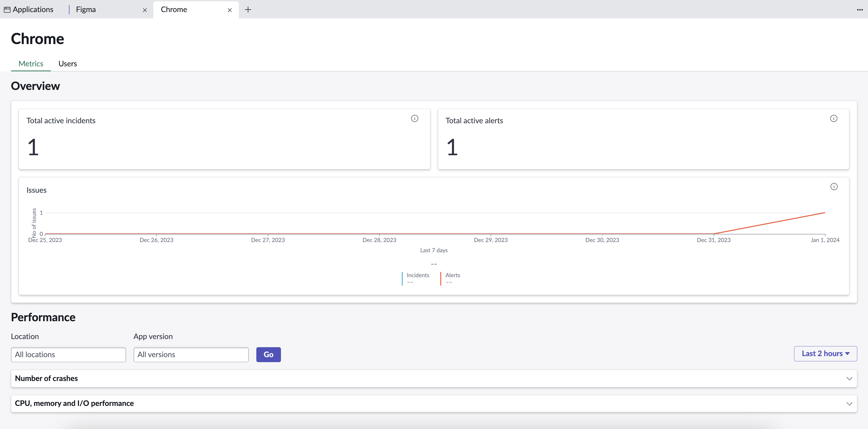This screenshot has width=868, height=429.
Task: Expand CPU, memory and I/O performance section
Action: [x=434, y=403]
